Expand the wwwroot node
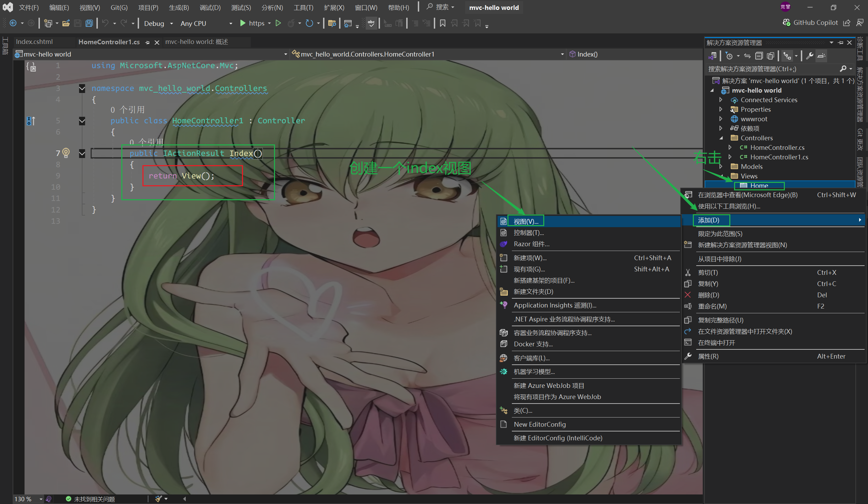The image size is (868, 504). pyautogui.click(x=720, y=119)
